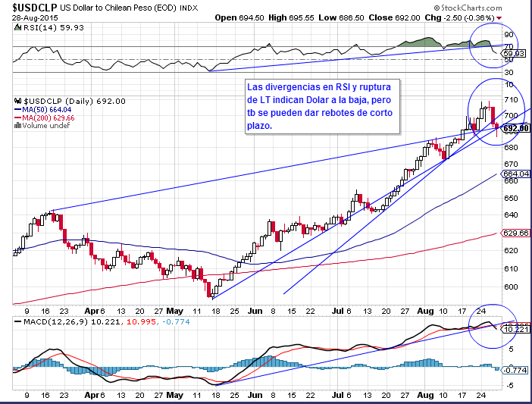Viewport: 532px width, 404px height.
Task: Open the © StockCharts.com credit text
Action: 468,8
